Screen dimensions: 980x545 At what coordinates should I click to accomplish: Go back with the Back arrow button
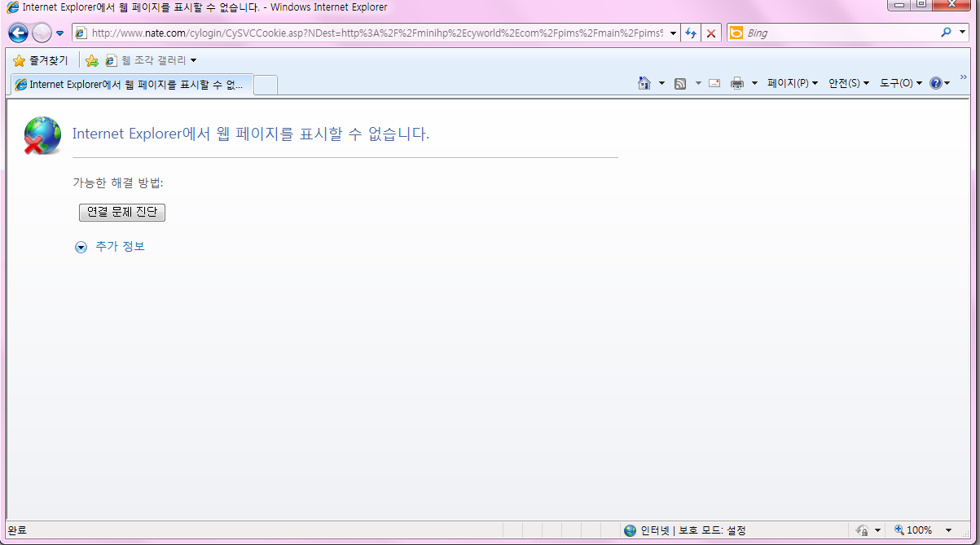pos(18,33)
